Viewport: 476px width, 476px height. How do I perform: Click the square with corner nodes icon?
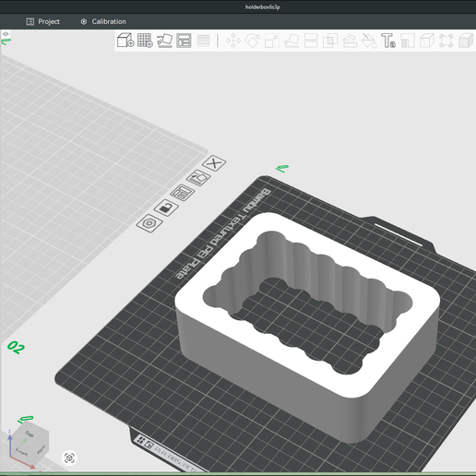(446, 41)
